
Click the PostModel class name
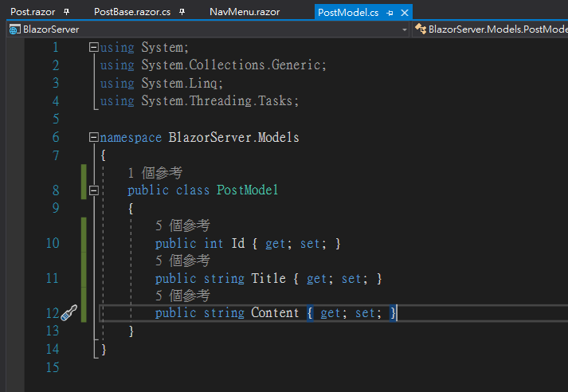click(248, 190)
